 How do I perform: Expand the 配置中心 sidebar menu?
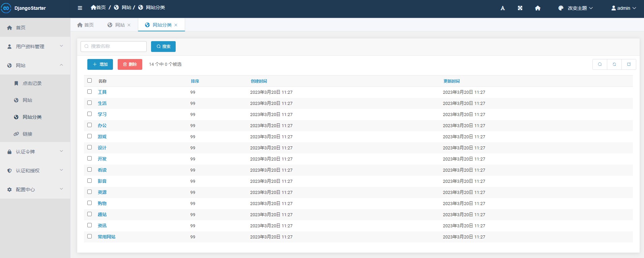35,190
